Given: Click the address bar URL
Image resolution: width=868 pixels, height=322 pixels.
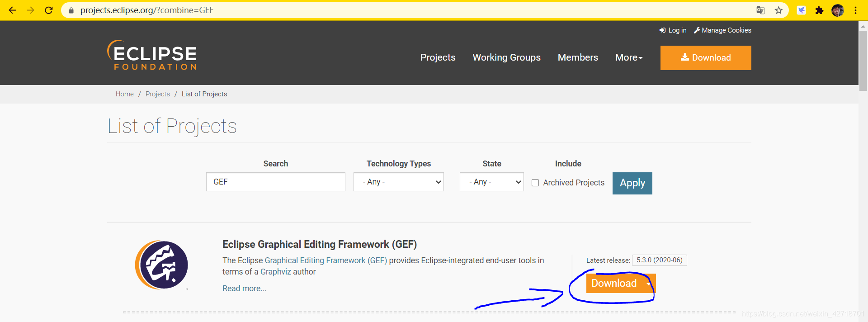Looking at the screenshot, I should 147,10.
